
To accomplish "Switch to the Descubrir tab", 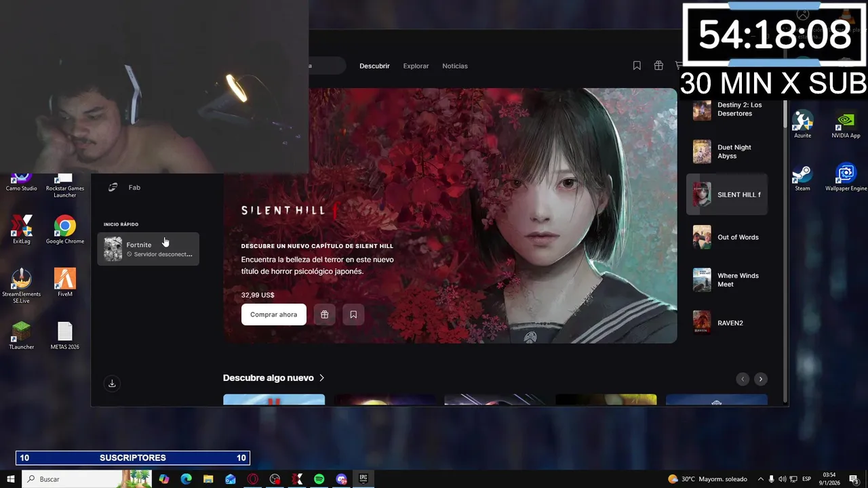I will click(374, 66).
